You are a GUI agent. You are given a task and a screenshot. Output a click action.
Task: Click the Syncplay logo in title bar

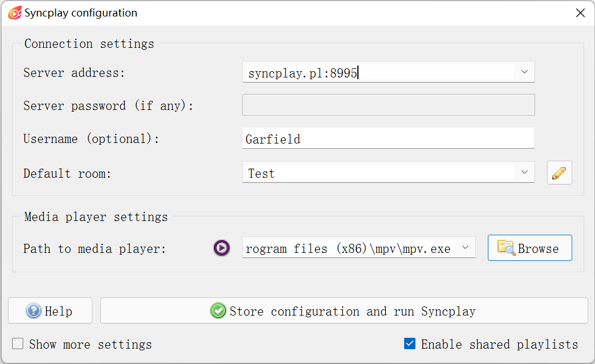pos(15,13)
